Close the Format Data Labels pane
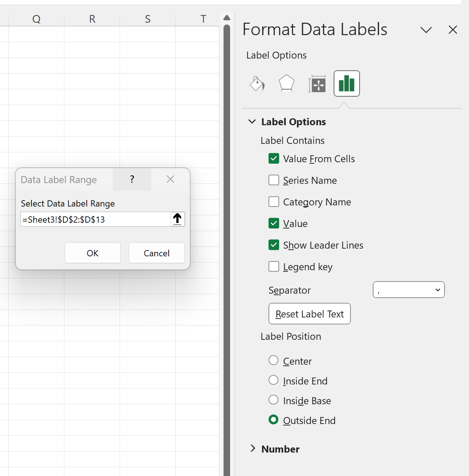Screen dimensions: 469x476 pos(453,30)
